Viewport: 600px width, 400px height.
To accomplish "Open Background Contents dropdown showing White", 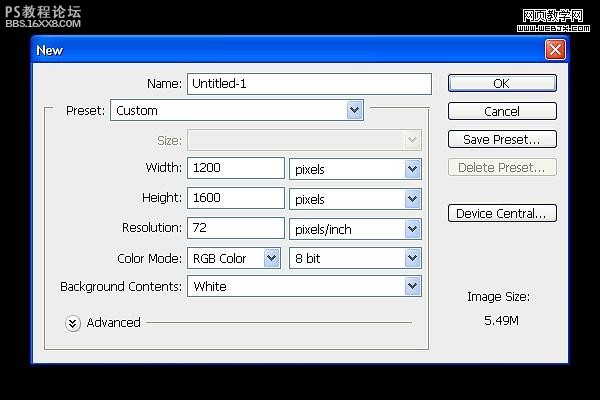I will tap(304, 286).
